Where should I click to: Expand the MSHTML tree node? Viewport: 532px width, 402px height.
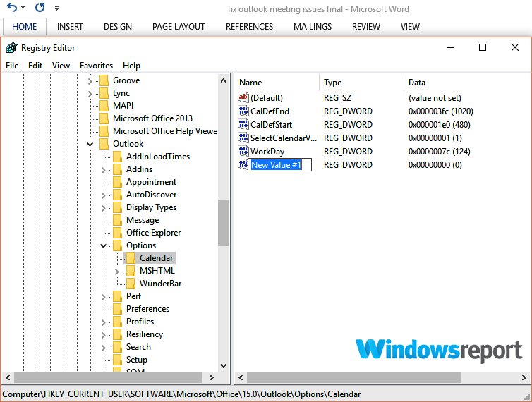tap(117, 272)
